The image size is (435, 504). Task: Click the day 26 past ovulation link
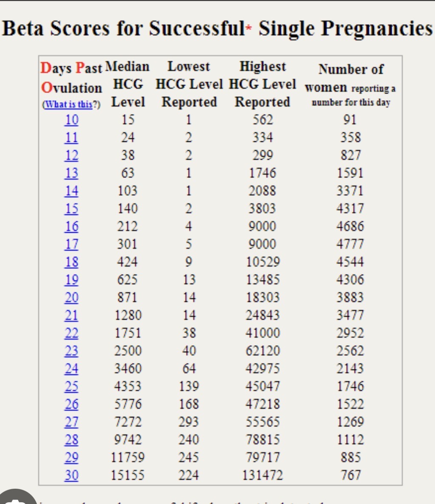click(x=71, y=405)
